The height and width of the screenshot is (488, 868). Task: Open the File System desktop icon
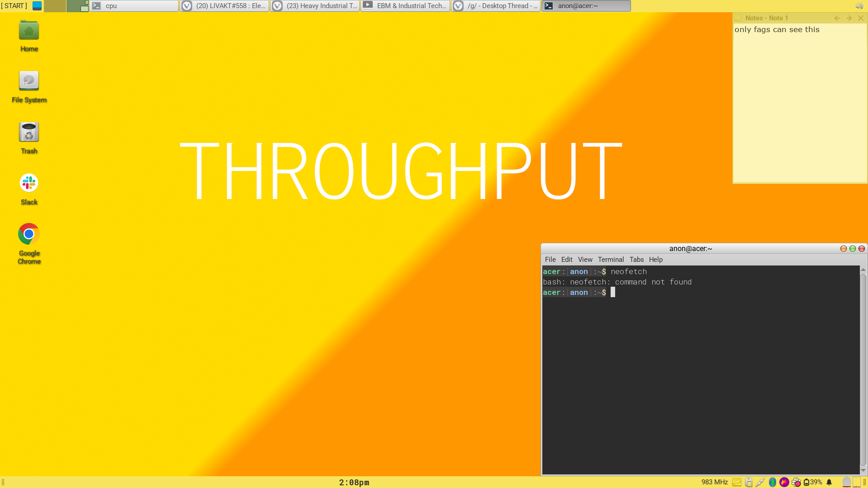[x=29, y=87]
